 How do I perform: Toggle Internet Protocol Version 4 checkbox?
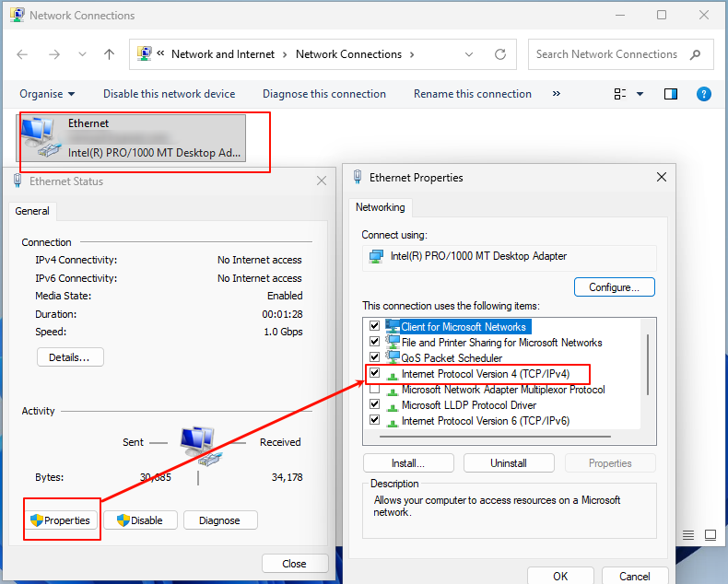pyautogui.click(x=374, y=373)
